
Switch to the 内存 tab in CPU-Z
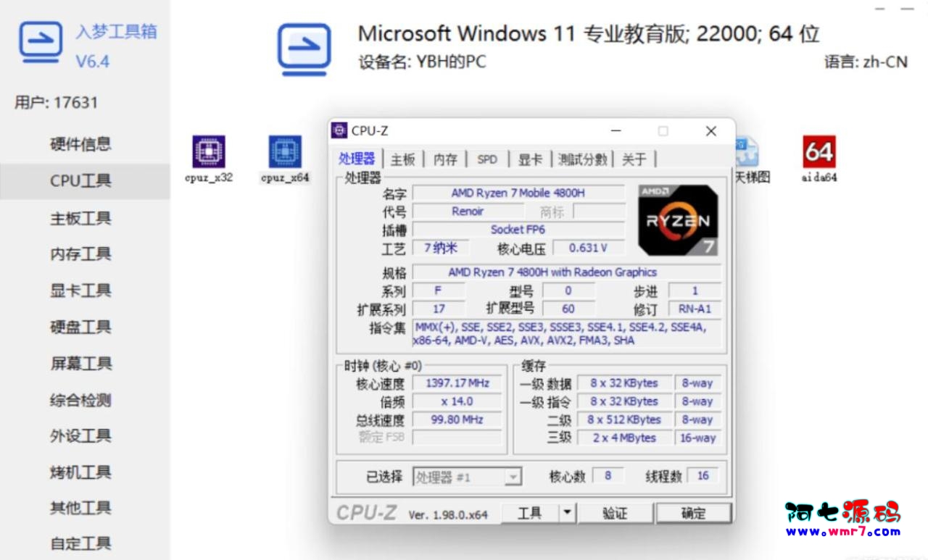click(445, 159)
